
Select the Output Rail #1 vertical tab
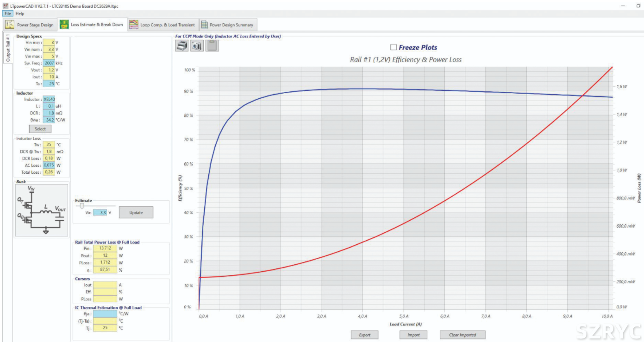click(x=7, y=48)
